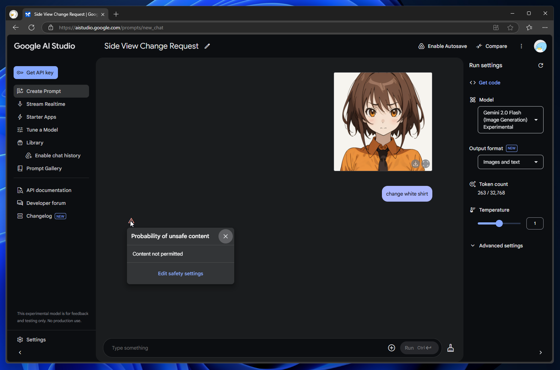Click the expand icon on the image
Image resolution: width=560 pixels, height=370 pixels.
pyautogui.click(x=425, y=164)
